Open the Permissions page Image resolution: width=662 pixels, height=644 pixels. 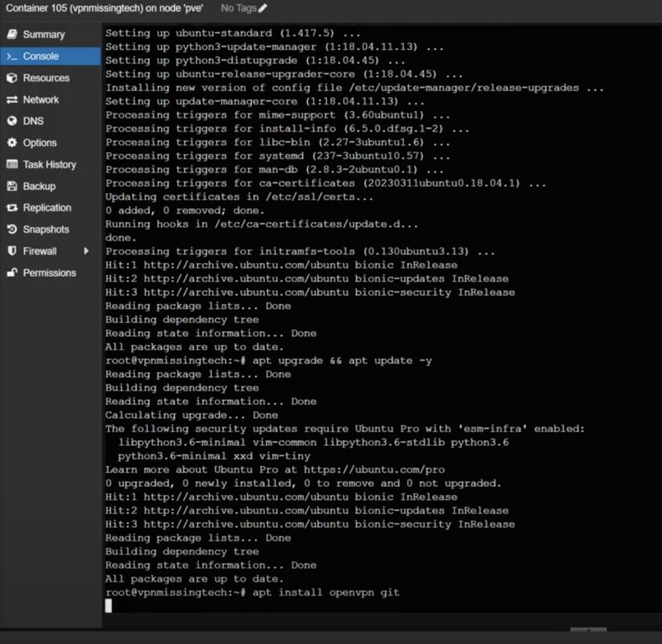[x=49, y=273]
